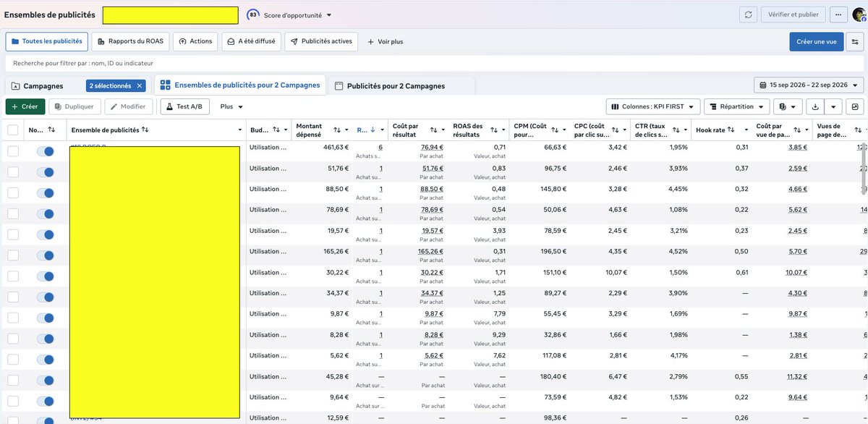Click the ROAS value 9,29
The image size is (868, 424).
pos(498,334)
